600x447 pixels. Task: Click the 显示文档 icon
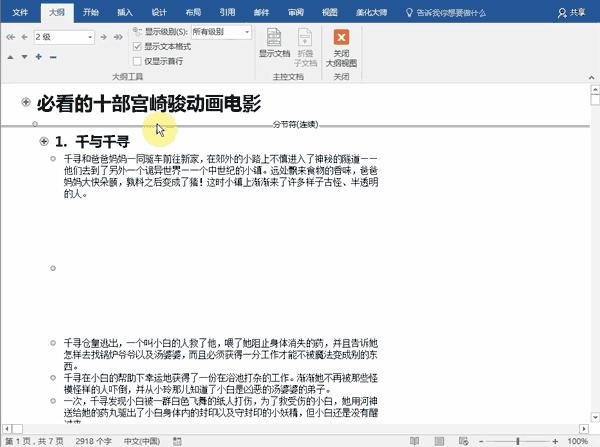(274, 43)
